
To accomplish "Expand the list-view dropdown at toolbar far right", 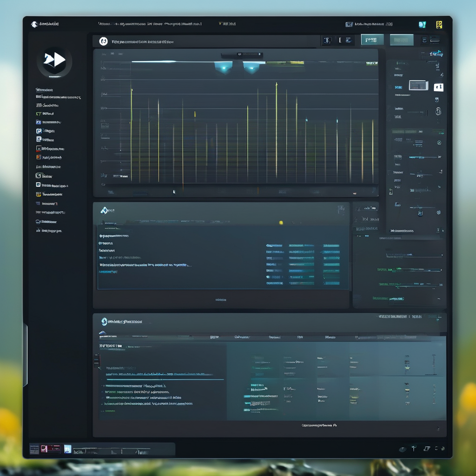I will pyautogui.click(x=434, y=40).
